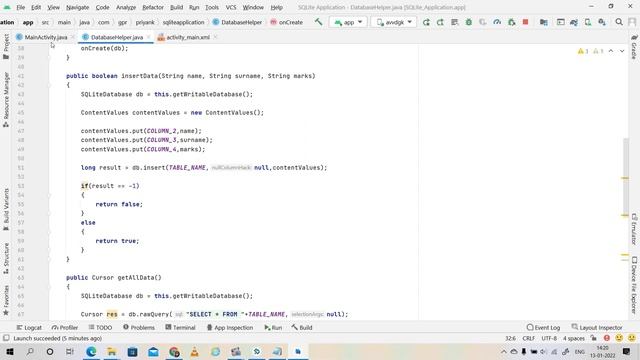Screen dimensions: 640x360
Task: Click the Debug app bug icon
Action: (x=469, y=22)
